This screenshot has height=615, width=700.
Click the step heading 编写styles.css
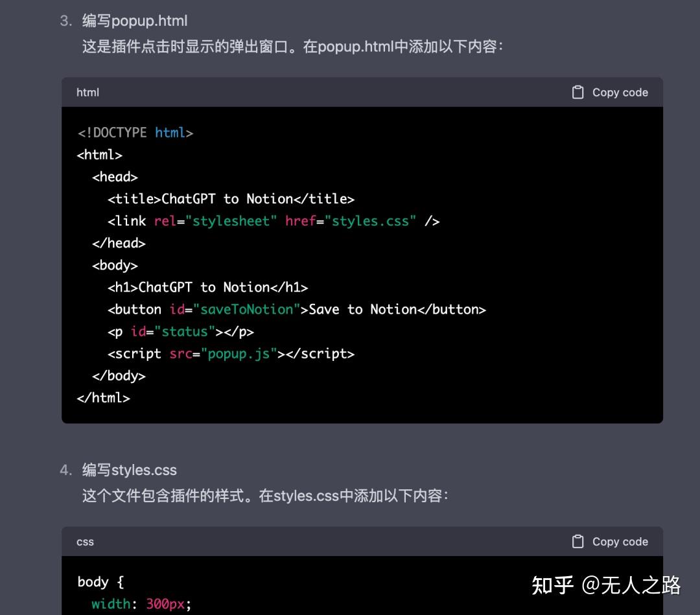pyautogui.click(x=128, y=470)
